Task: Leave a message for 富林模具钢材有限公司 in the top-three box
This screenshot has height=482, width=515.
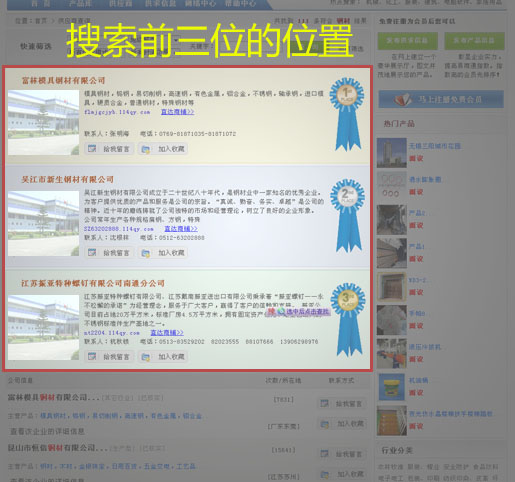Action: 109,149
